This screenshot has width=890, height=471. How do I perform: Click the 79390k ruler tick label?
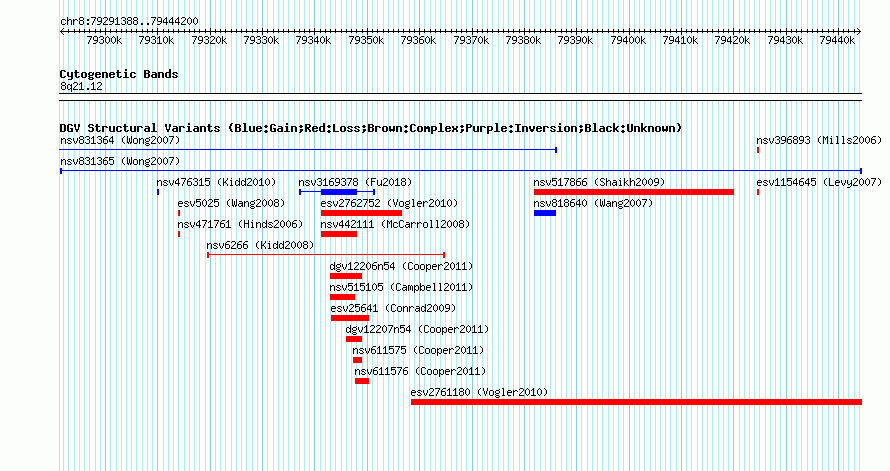pos(575,40)
